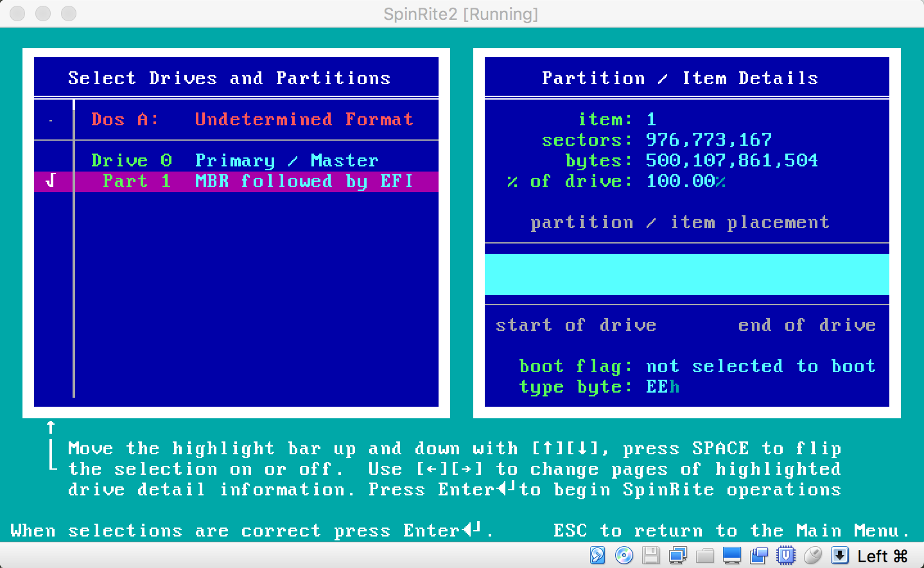The height and width of the screenshot is (568, 924).
Task: Click the CPU virtualization chip icon
Action: [785, 555]
